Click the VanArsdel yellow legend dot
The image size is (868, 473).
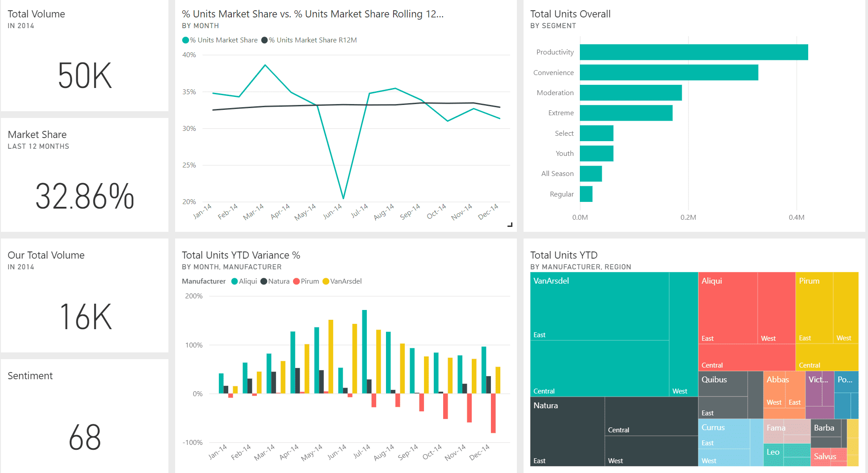coord(326,281)
